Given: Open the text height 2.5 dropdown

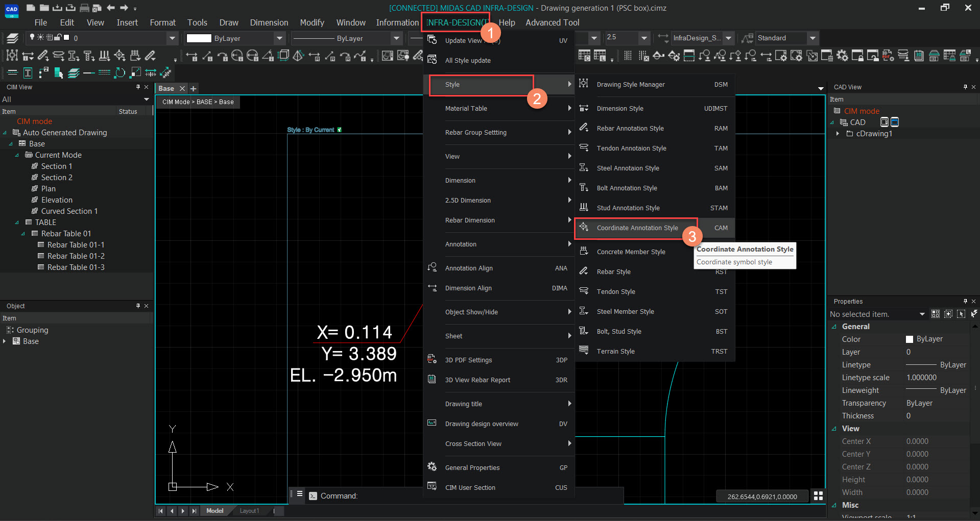Looking at the screenshot, I should click(644, 38).
